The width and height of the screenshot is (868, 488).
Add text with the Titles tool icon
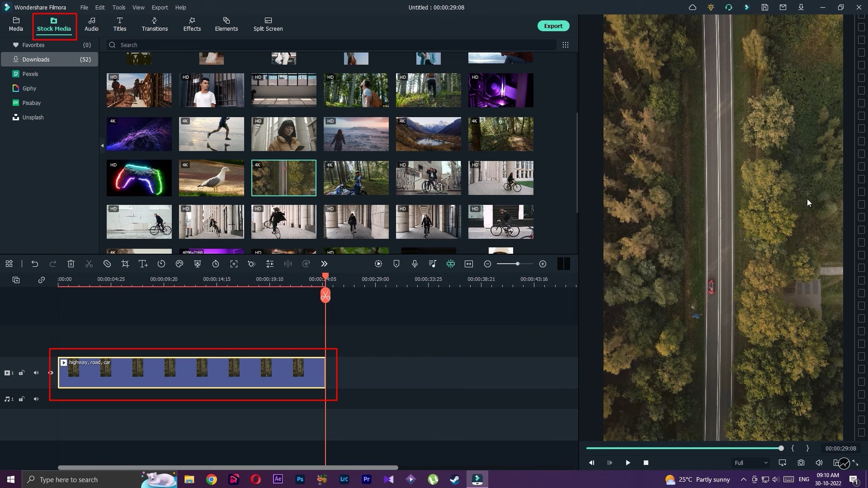pyautogui.click(x=143, y=264)
